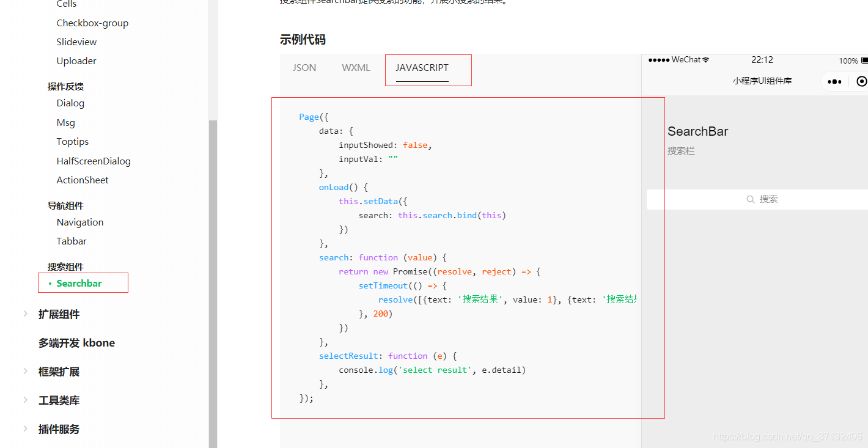
Task: Click the 操作反馈 category heading
Action: point(65,87)
